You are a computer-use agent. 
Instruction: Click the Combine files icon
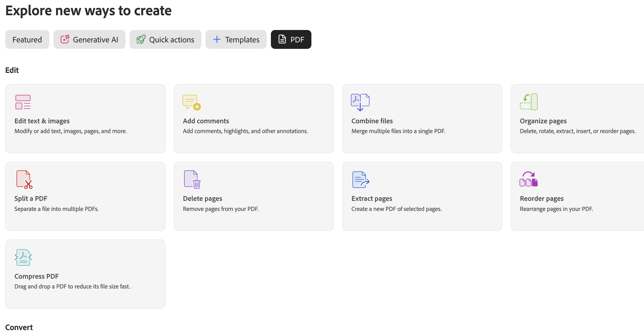coord(360,102)
